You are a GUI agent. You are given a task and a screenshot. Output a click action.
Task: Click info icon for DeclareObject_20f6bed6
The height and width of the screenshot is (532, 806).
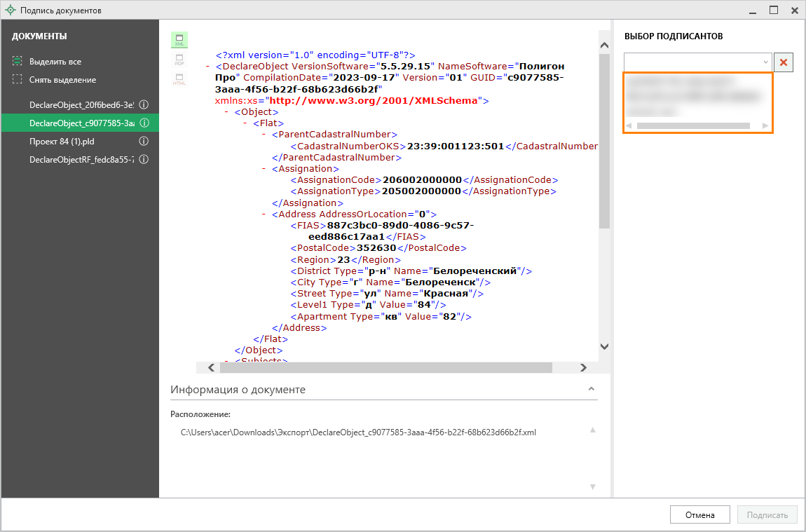pyautogui.click(x=144, y=104)
